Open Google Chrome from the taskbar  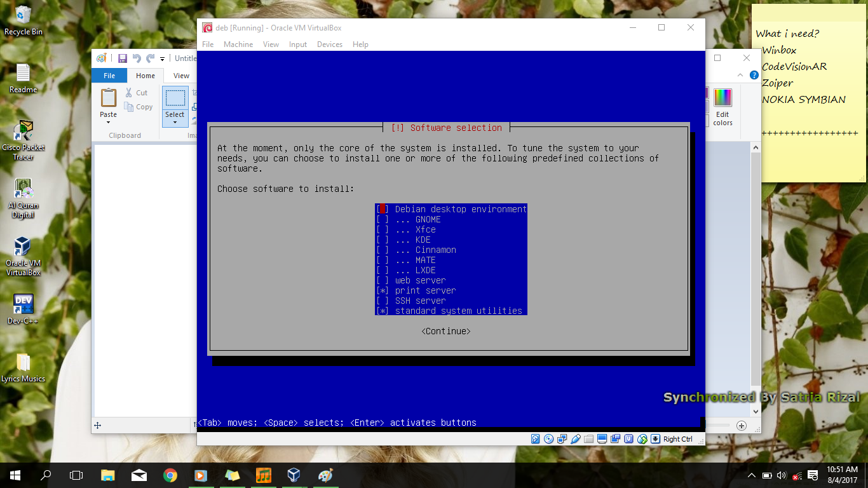click(x=170, y=475)
